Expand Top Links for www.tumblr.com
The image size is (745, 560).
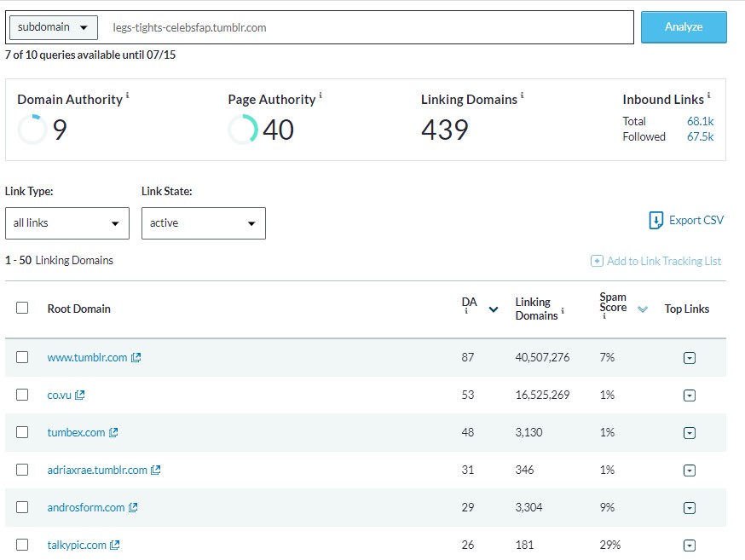pyautogui.click(x=690, y=358)
